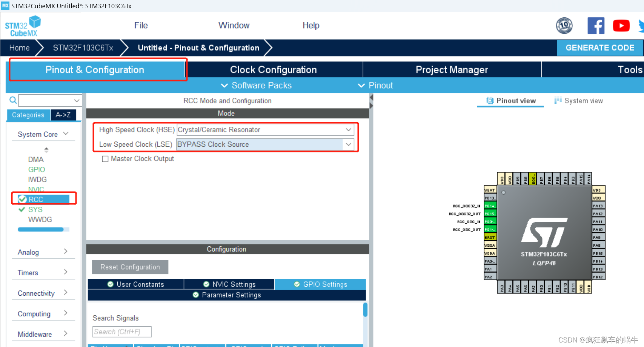
Task: Open the GPIO Settings tab
Action: [320, 284]
